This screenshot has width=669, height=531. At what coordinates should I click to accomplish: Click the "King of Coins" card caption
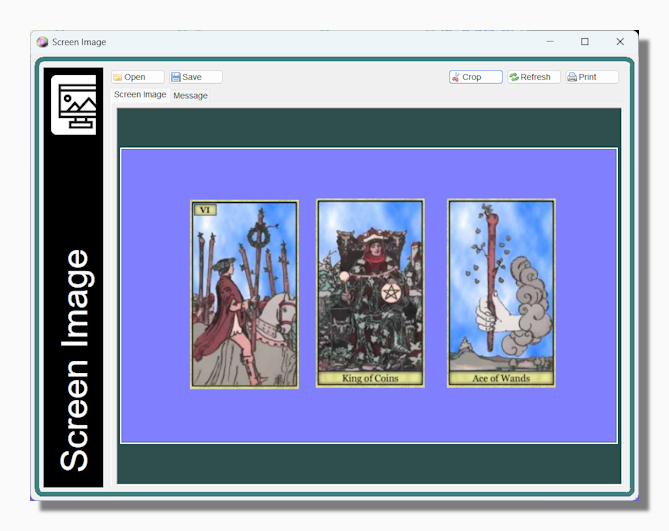click(x=370, y=378)
